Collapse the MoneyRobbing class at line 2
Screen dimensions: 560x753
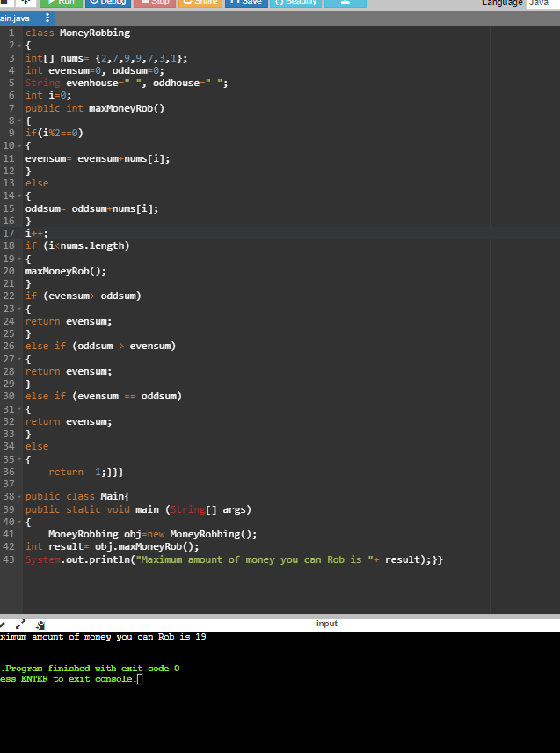[x=19, y=46]
